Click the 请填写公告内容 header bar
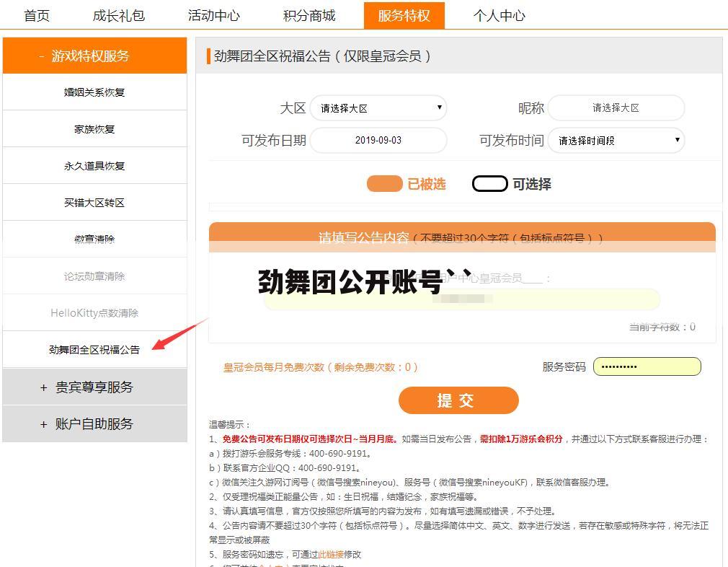The height and width of the screenshot is (567, 728). point(462,237)
